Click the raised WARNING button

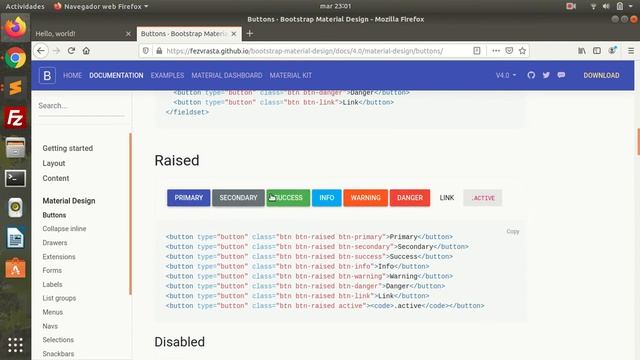point(365,198)
